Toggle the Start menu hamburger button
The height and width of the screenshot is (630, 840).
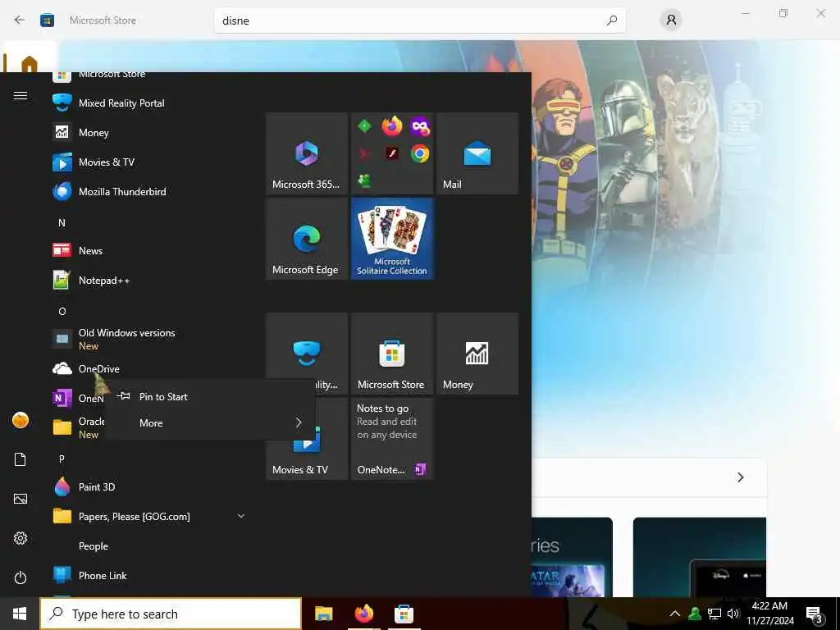[21, 95]
